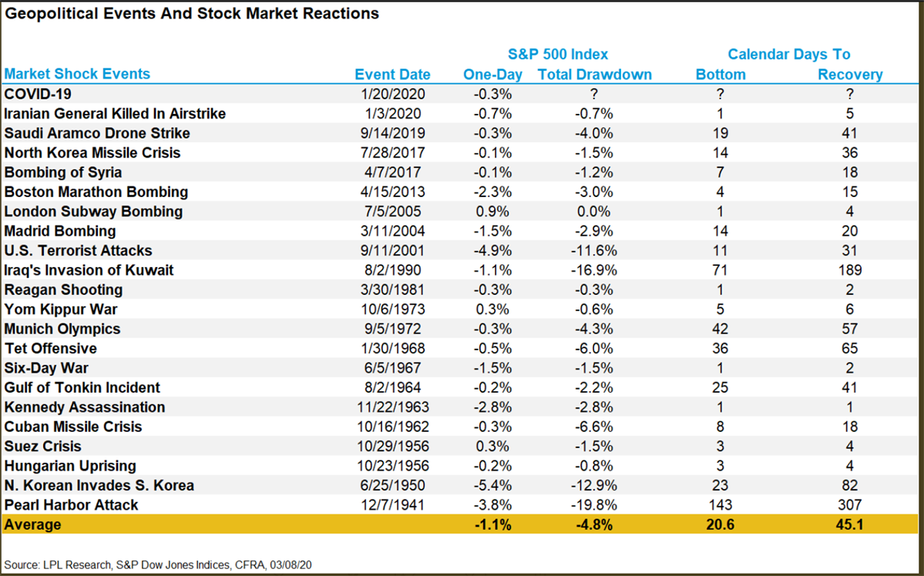The height and width of the screenshot is (576, 924).
Task: Click the Kennedy Assassination date 11/22/1963
Action: (x=392, y=407)
